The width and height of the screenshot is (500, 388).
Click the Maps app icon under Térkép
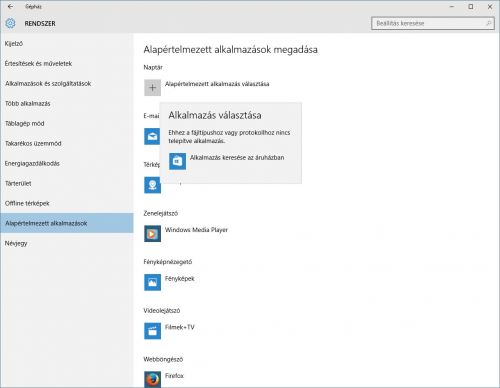[x=152, y=185]
